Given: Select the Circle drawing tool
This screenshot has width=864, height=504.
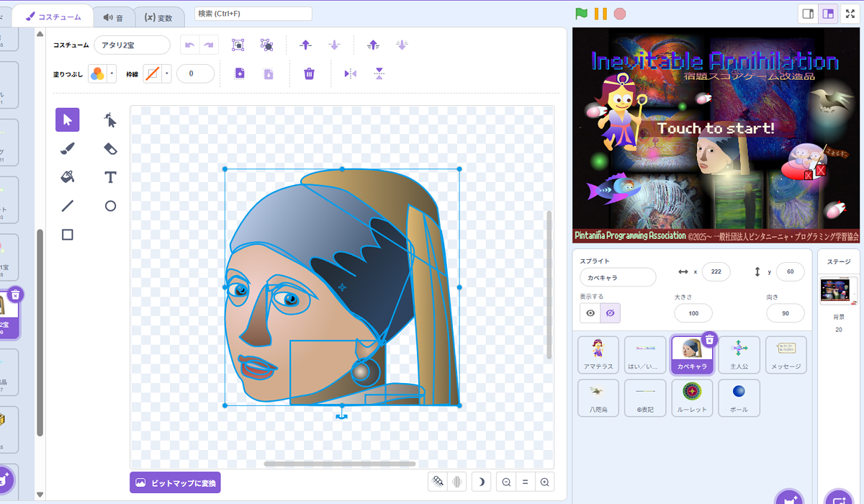Looking at the screenshot, I should [x=110, y=206].
